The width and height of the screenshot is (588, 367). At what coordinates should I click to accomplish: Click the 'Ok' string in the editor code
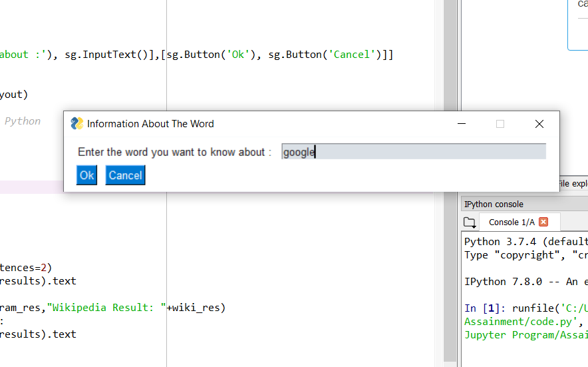click(x=237, y=55)
